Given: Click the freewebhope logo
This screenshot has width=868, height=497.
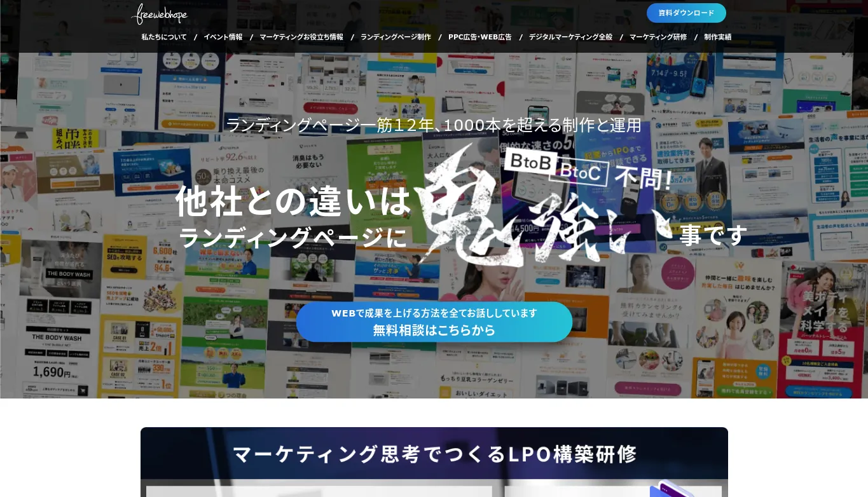Looking at the screenshot, I should coord(160,14).
